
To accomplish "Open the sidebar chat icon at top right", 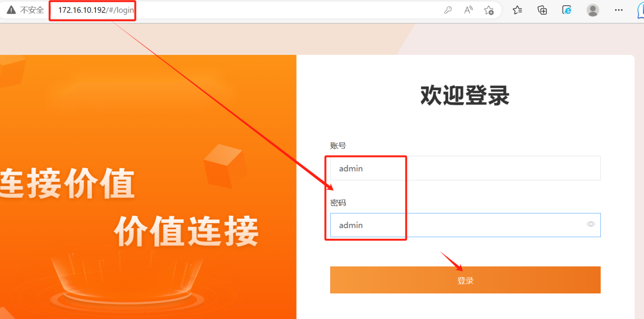I will (641, 10).
